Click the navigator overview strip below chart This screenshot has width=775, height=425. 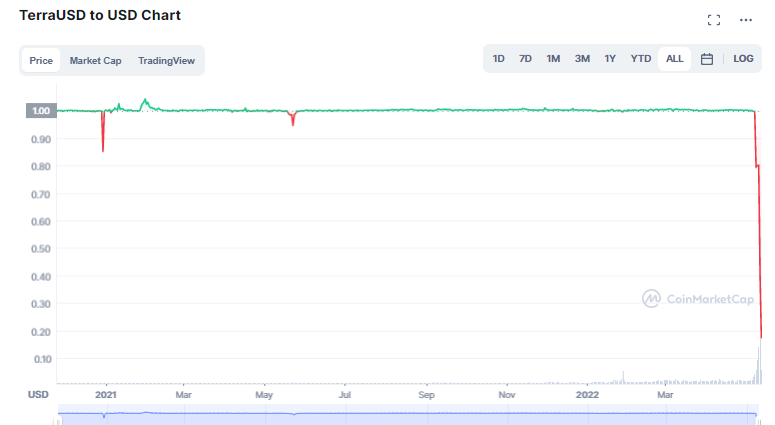pos(408,415)
